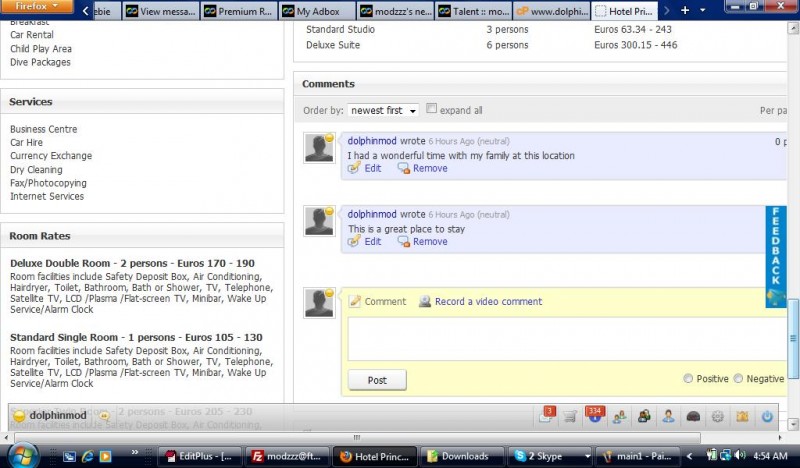Screen dimensions: 800x468
Task: Click Windows Start orb
Action: coord(21,455)
